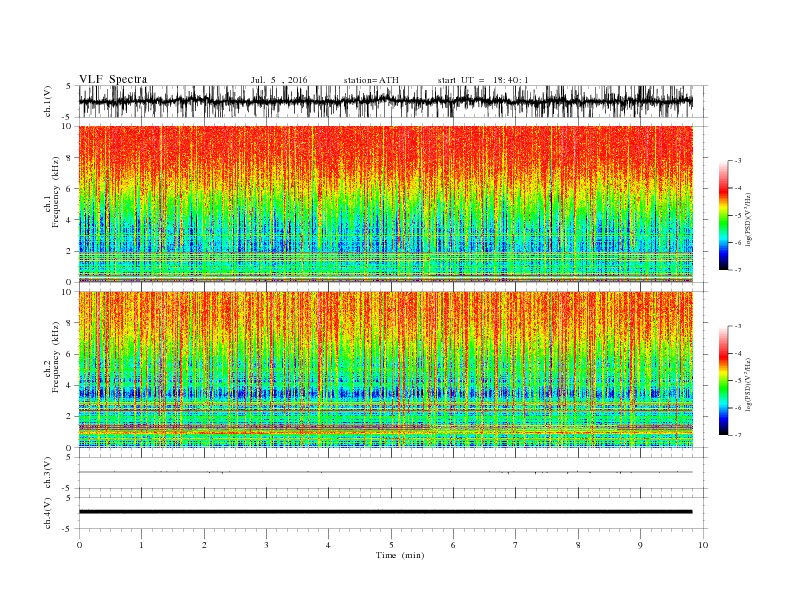Click the "8" kHz tick on ch.1 frequency axis
Viewport: 792px width, 612px height.
70,158
